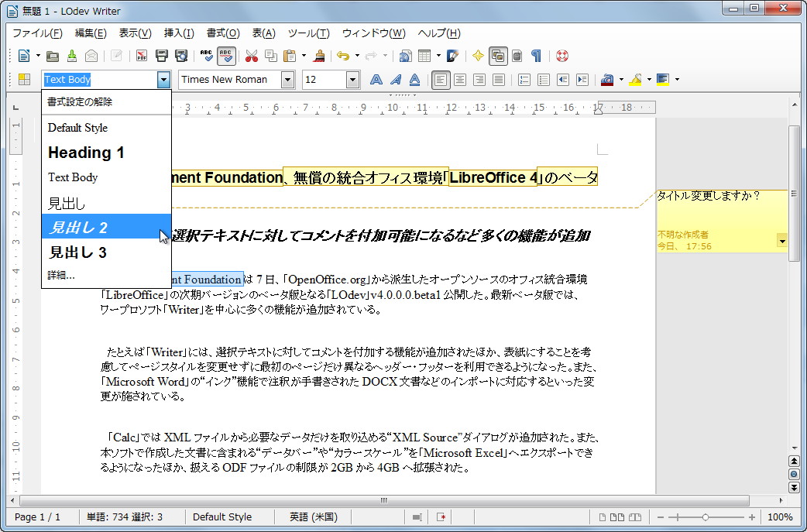Increase paragraph indent
807x532 pixels.
point(582,79)
